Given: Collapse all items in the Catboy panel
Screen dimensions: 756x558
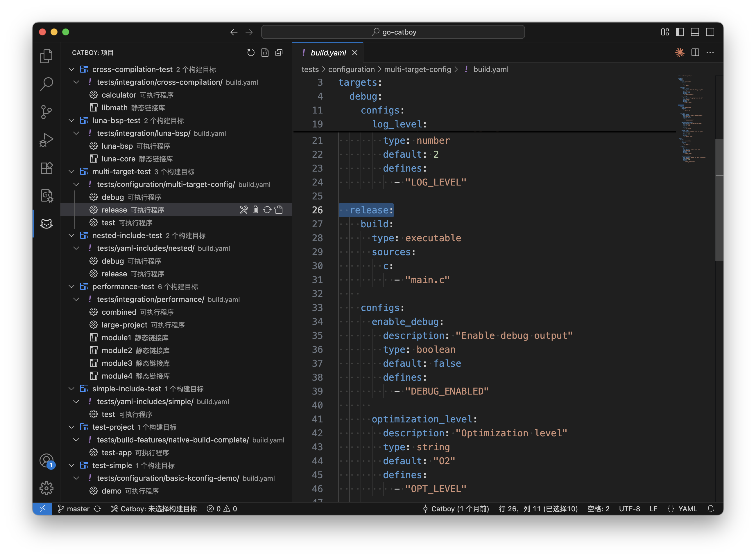Looking at the screenshot, I should point(278,53).
